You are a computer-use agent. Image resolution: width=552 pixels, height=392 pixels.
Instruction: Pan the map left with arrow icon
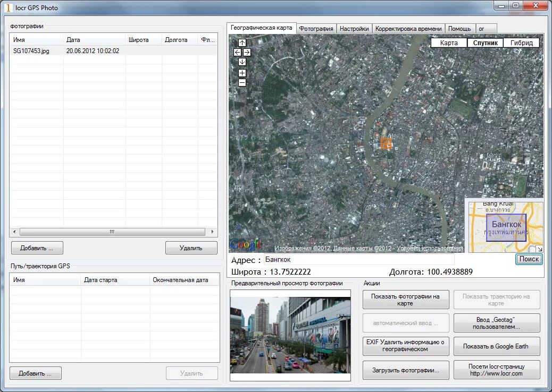coord(237,53)
